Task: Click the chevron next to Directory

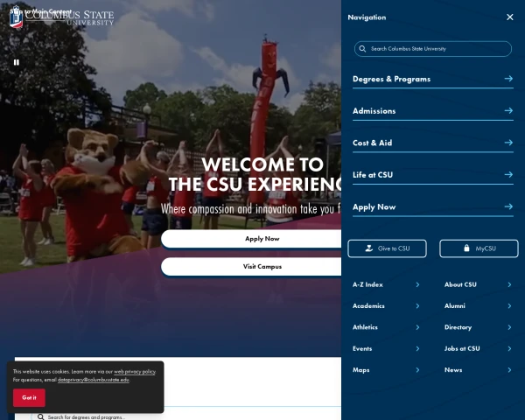Action: click(x=509, y=327)
